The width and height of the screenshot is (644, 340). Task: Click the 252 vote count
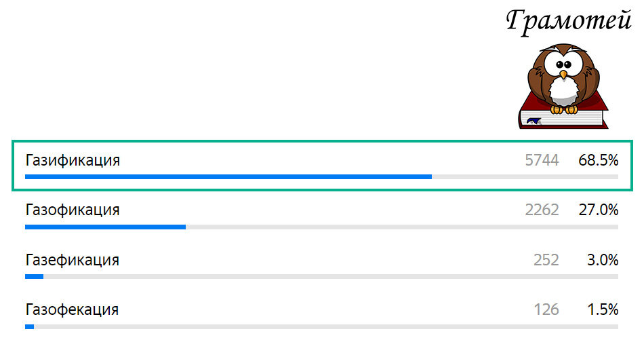(x=546, y=260)
